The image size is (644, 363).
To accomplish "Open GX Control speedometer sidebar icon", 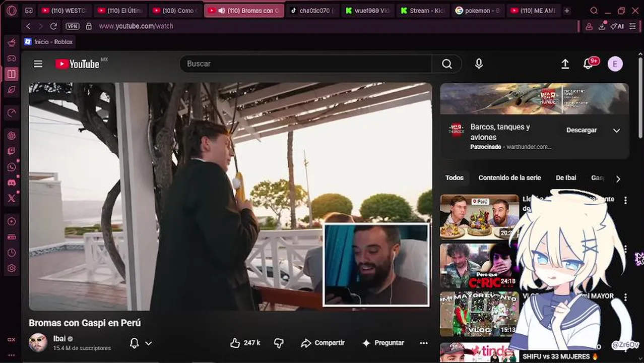I will [x=11, y=113].
